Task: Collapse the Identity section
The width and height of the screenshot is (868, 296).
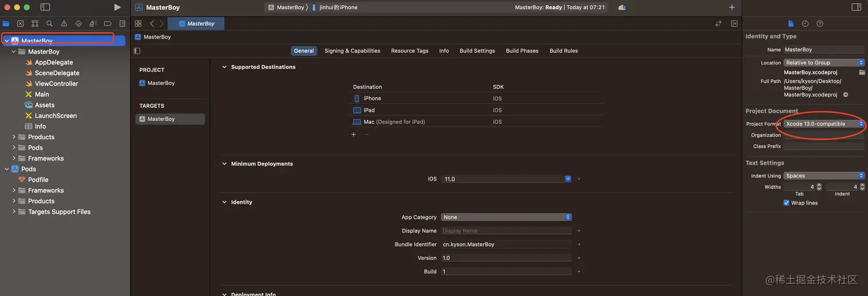Action: pyautogui.click(x=224, y=202)
